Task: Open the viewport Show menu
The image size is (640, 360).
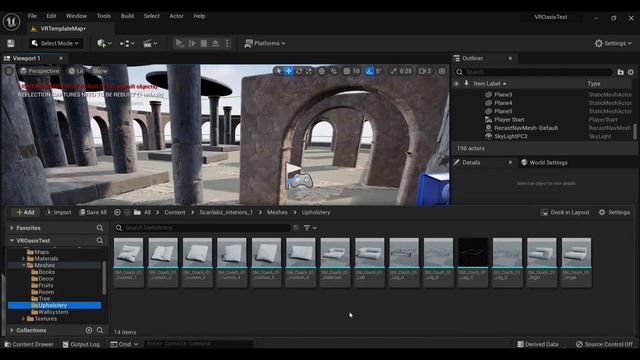Action: (x=100, y=71)
